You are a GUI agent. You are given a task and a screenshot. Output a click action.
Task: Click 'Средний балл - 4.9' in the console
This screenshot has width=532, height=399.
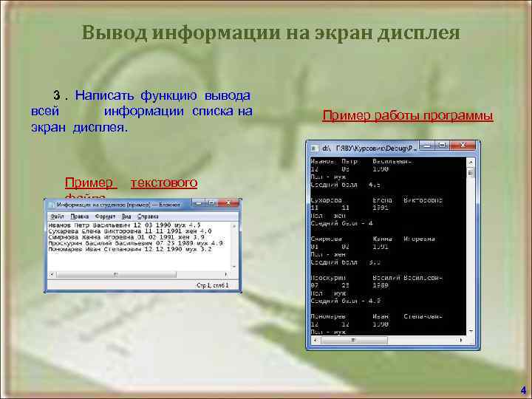(x=345, y=301)
